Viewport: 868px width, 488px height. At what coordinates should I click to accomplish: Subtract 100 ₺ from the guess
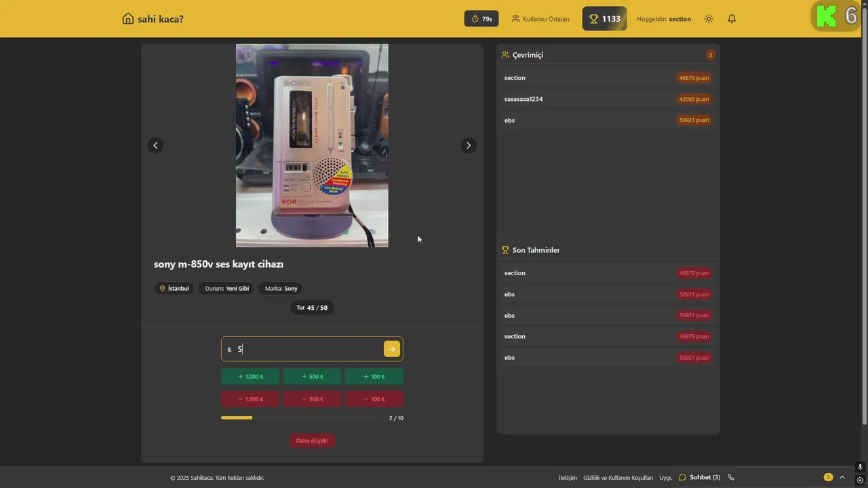[x=374, y=399]
